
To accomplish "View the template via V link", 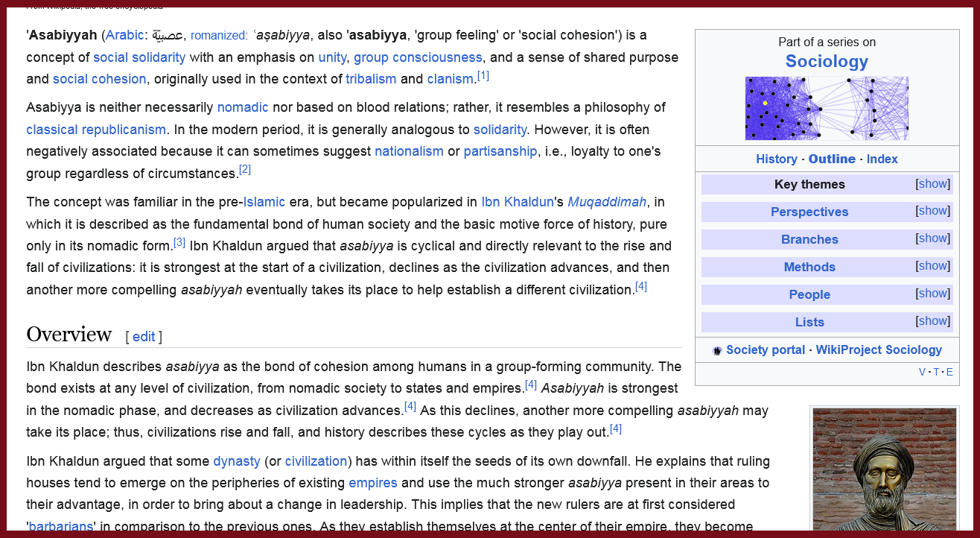I will (922, 372).
